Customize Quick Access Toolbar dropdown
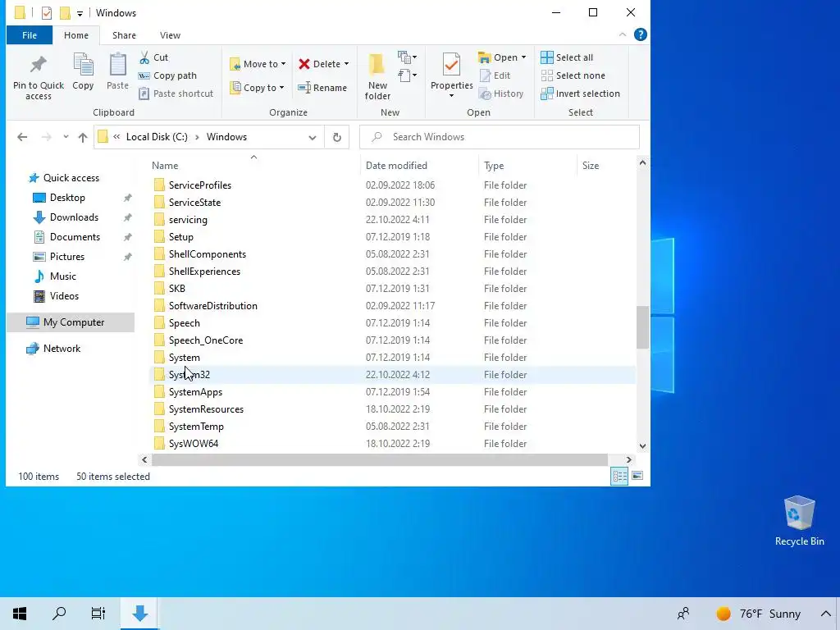This screenshot has height=630, width=840. [80, 13]
